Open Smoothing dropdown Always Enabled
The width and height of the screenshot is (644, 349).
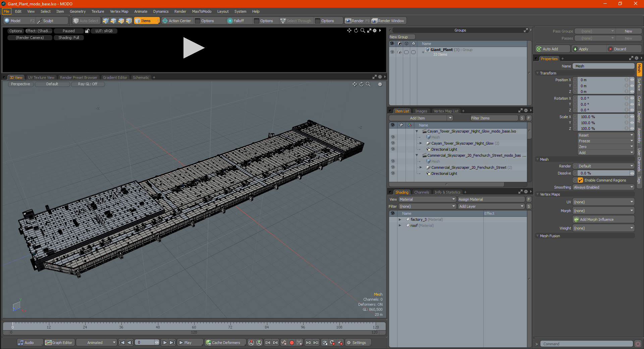603,187
